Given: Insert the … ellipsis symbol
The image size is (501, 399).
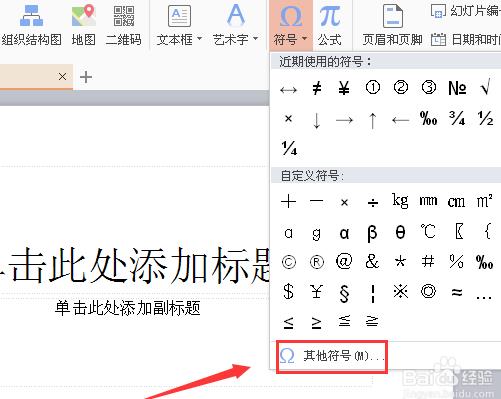Looking at the screenshot, I should pos(484,297).
